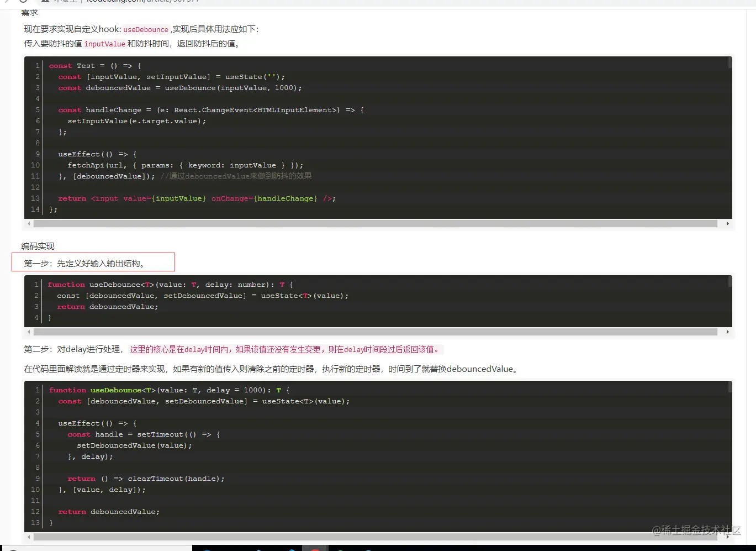Click the line 'const handle = setTimeout(() => {'

[x=144, y=434]
